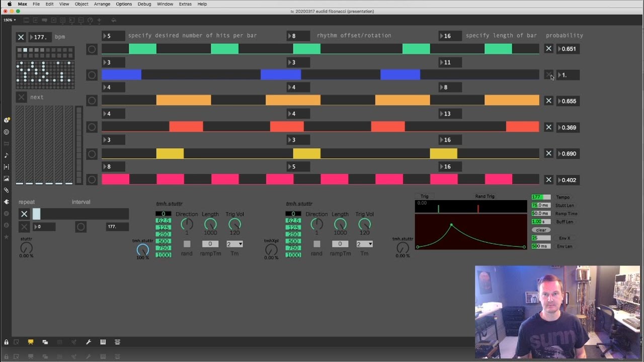This screenshot has width=644, height=362.
Task: Open the Extras menu
Action: [x=185, y=4]
